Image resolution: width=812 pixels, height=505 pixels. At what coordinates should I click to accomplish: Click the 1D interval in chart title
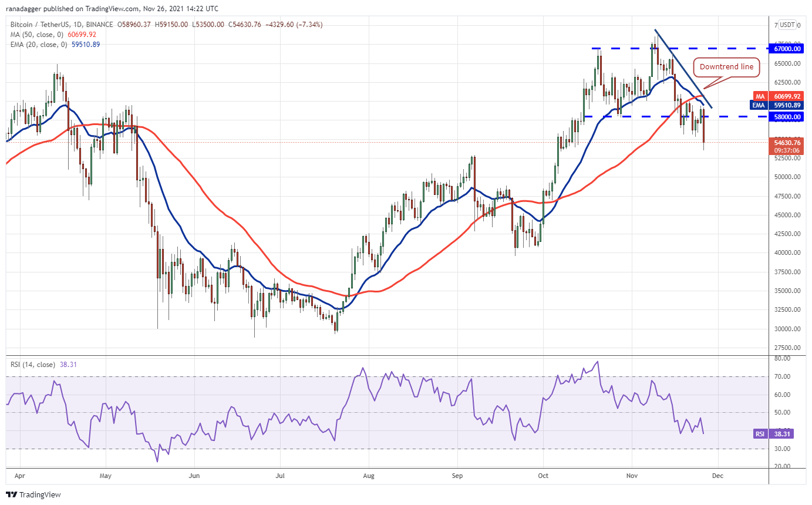tap(76, 25)
